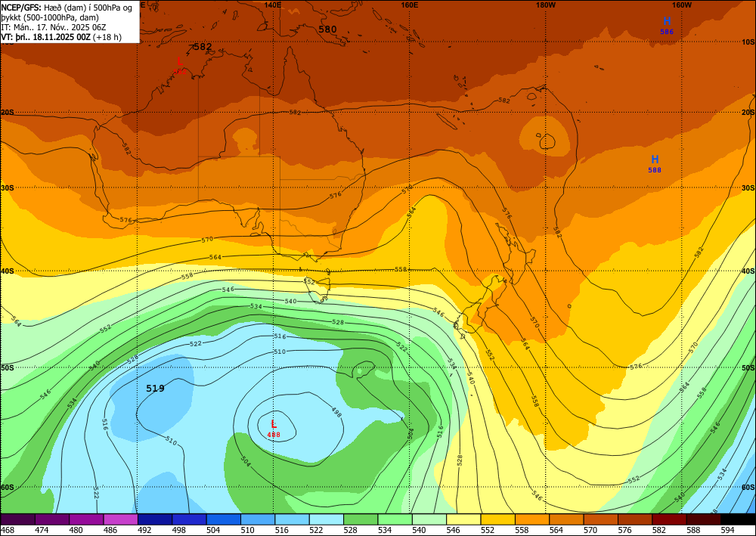Click the VT: þri.. 18.11.2025 00Z (+18 h) line

(x=61, y=36)
